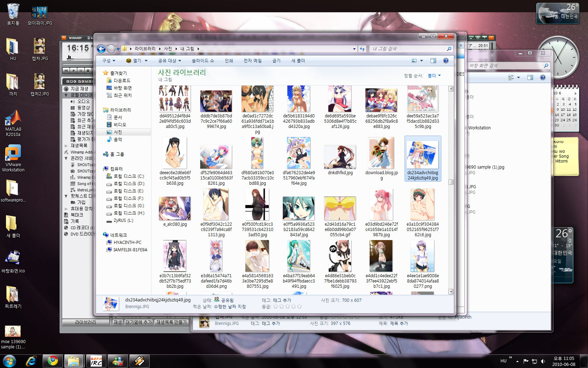588x368 pixels.
Task: Open 최근 위치 in the favorites list
Action: click(122, 95)
